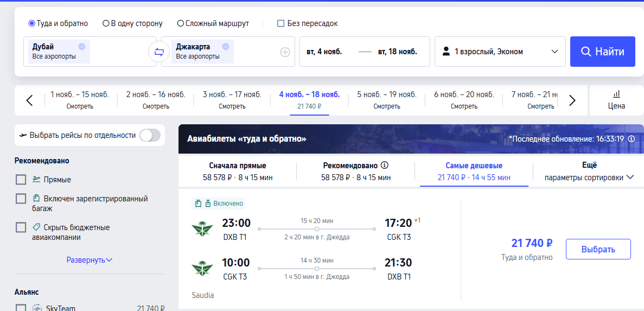Click Saudia logo on outbound flight
644x311 pixels.
coord(202,229)
